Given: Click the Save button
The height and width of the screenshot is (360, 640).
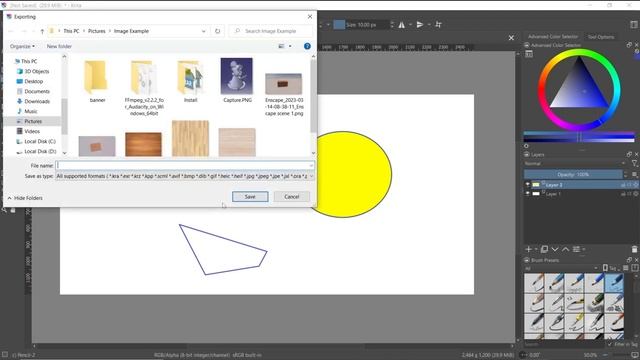Looking at the screenshot, I should pyautogui.click(x=250, y=197).
